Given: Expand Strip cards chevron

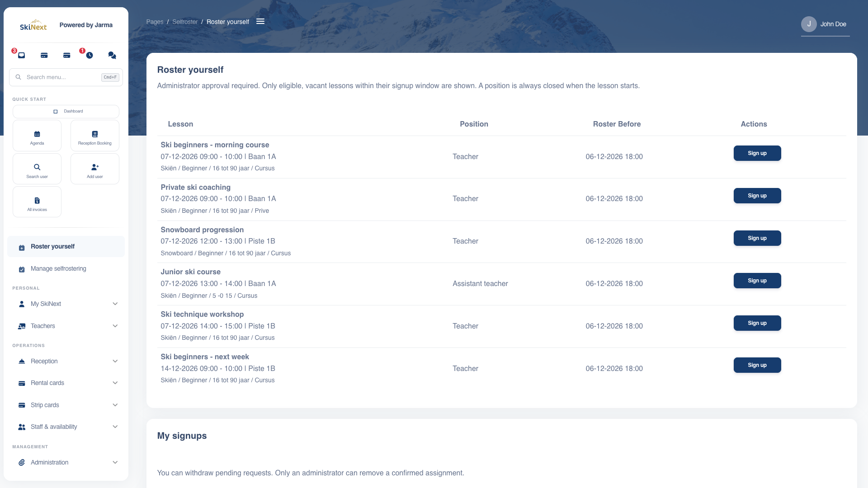Looking at the screenshot, I should tap(115, 405).
